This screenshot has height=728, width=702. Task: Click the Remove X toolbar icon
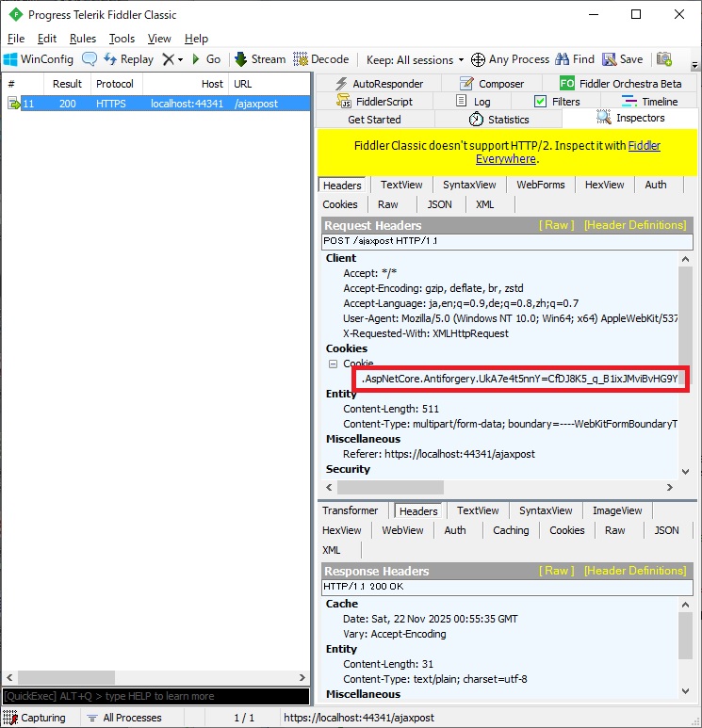tap(168, 59)
